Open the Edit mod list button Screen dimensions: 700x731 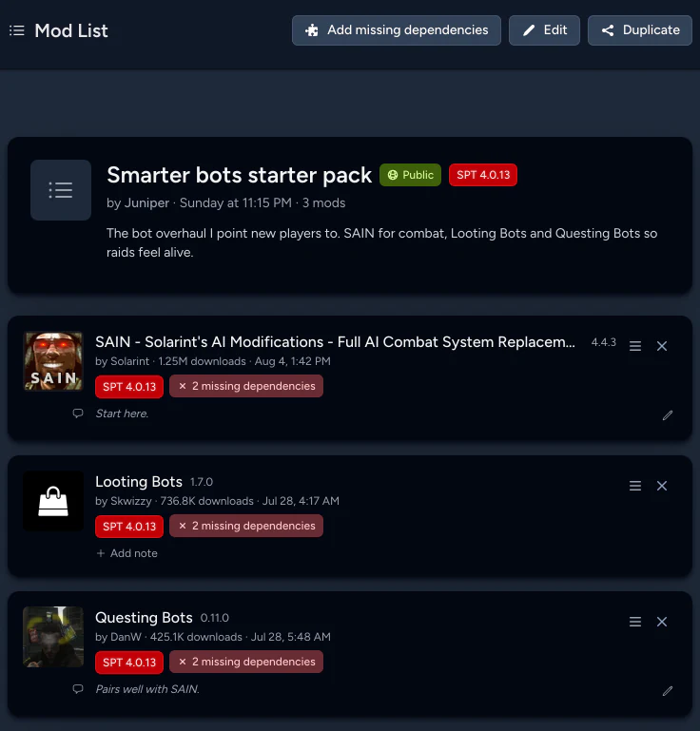point(544,30)
